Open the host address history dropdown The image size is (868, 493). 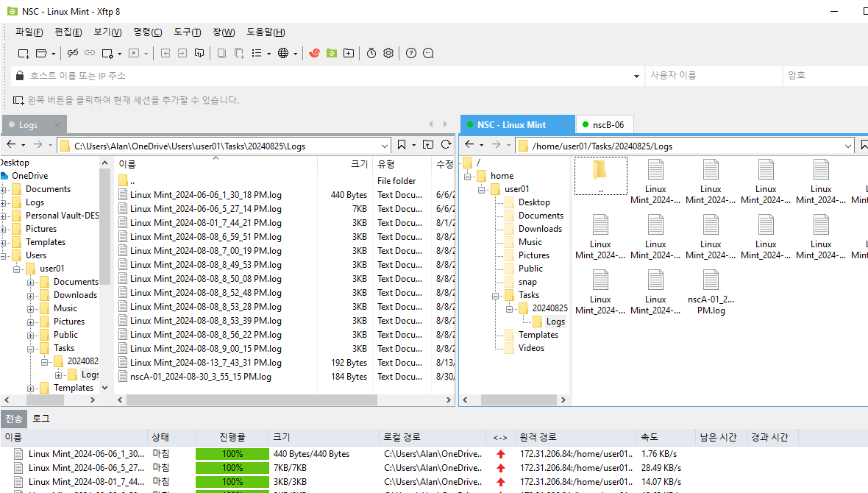pyautogui.click(x=636, y=76)
